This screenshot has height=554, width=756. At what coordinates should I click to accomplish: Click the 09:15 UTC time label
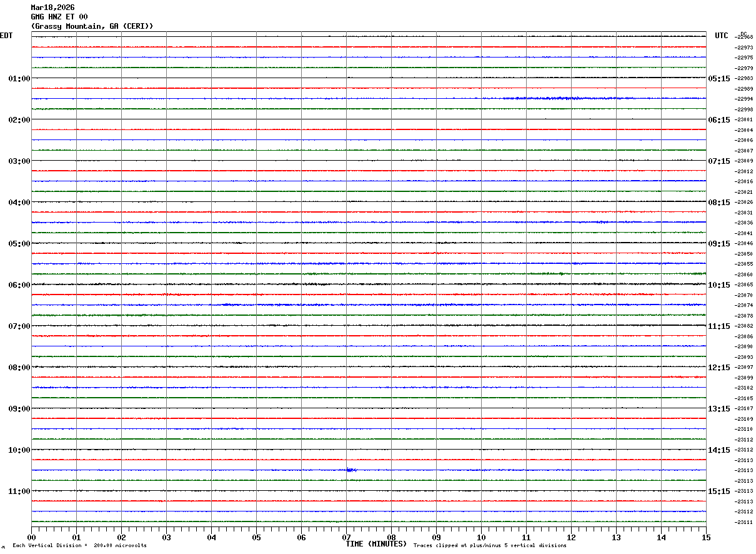(x=719, y=244)
